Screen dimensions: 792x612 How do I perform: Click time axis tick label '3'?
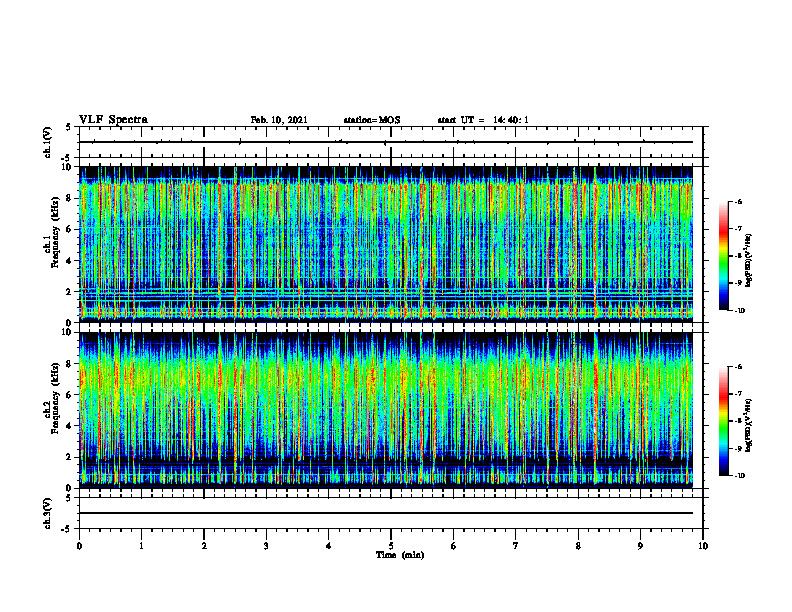point(266,546)
